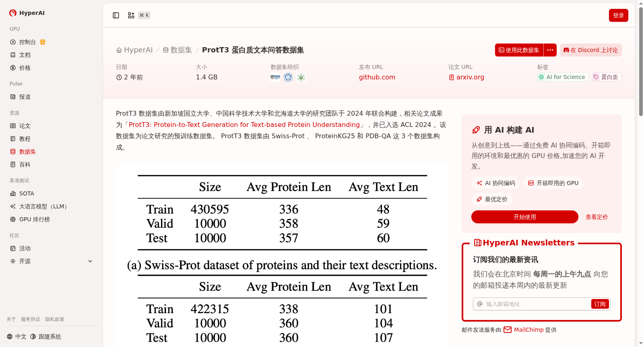Screen dimensions: 644x347
Task: Click the MailChimp envelope icon
Action: tap(508, 330)
